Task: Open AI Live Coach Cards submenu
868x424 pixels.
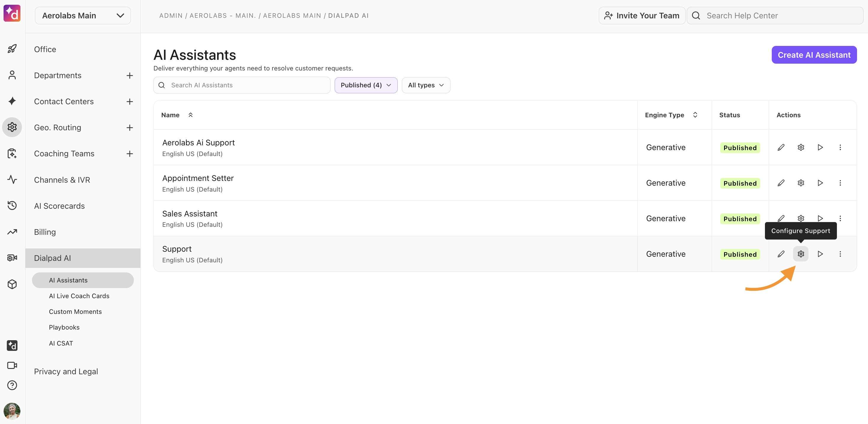Action: pyautogui.click(x=79, y=296)
